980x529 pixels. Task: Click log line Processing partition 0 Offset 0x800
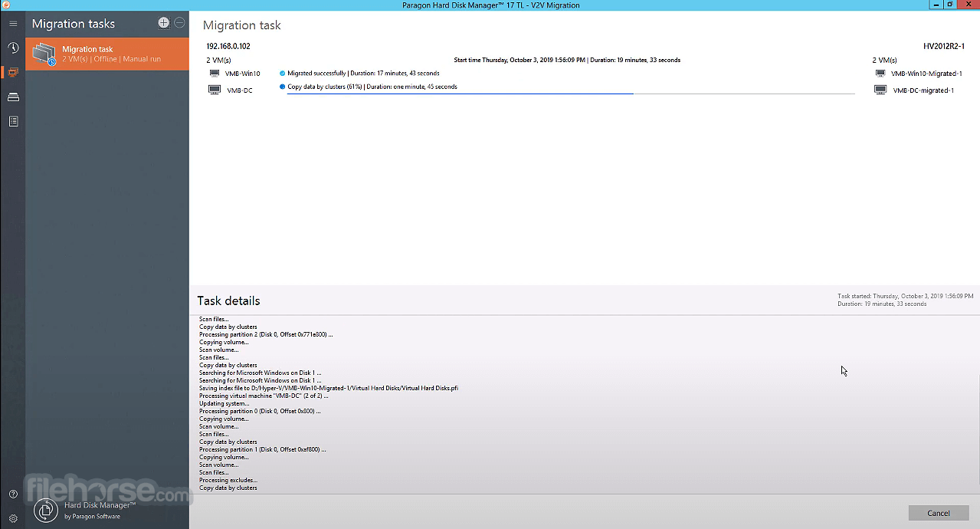click(260, 411)
